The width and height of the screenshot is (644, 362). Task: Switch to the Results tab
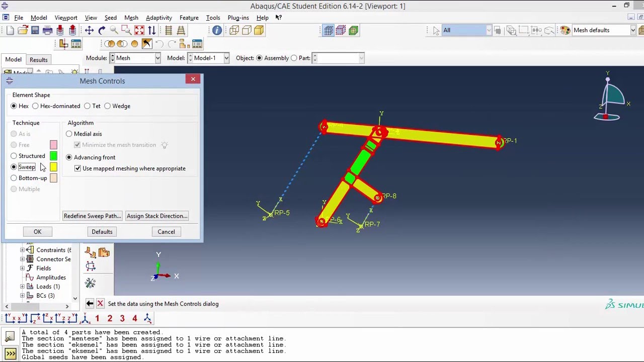tap(39, 60)
